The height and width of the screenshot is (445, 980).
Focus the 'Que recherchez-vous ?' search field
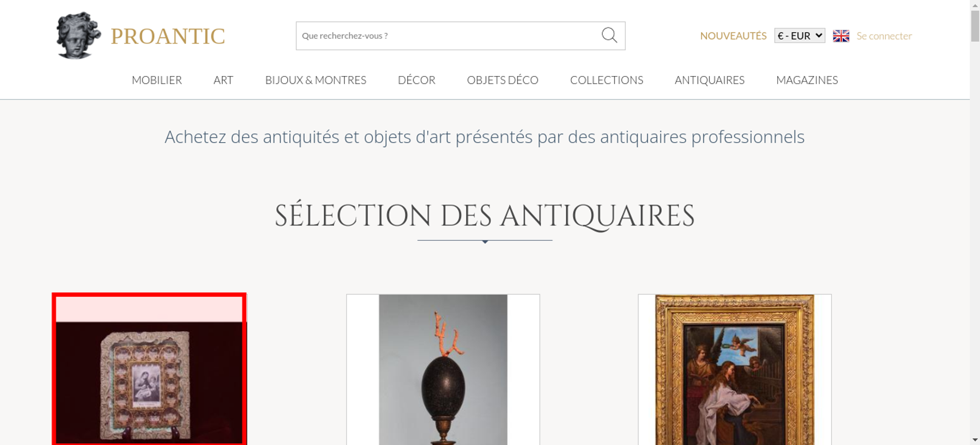click(x=448, y=36)
